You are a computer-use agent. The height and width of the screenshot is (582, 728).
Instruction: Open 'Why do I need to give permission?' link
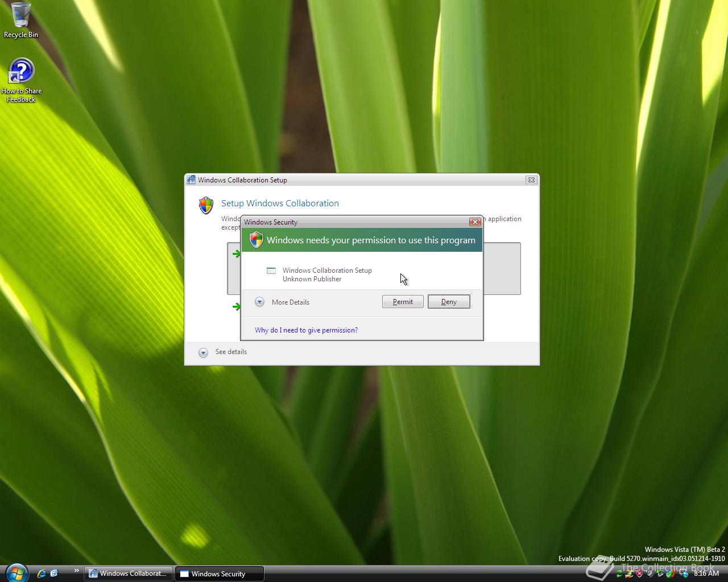[306, 330]
